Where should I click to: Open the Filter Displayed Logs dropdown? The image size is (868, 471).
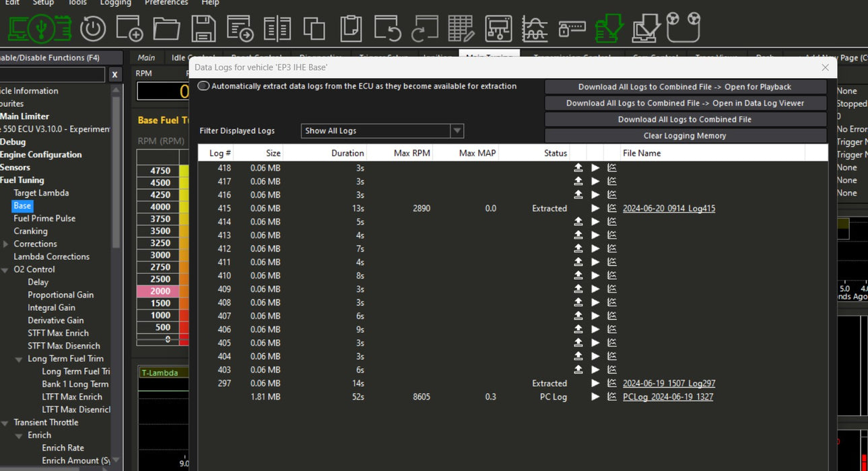(457, 131)
